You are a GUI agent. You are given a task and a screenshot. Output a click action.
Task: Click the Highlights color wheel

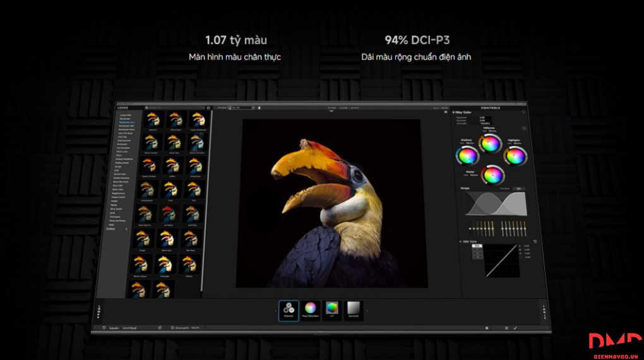[515, 156]
